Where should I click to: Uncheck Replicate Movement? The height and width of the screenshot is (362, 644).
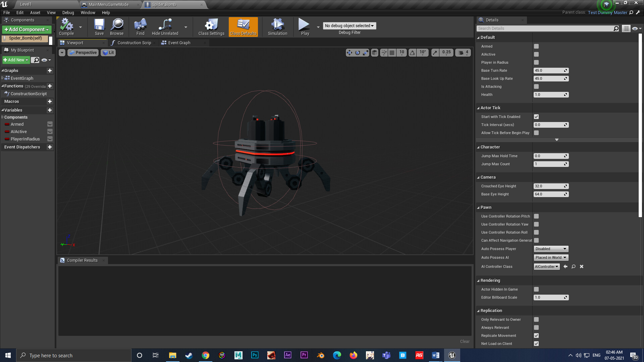[536, 336]
